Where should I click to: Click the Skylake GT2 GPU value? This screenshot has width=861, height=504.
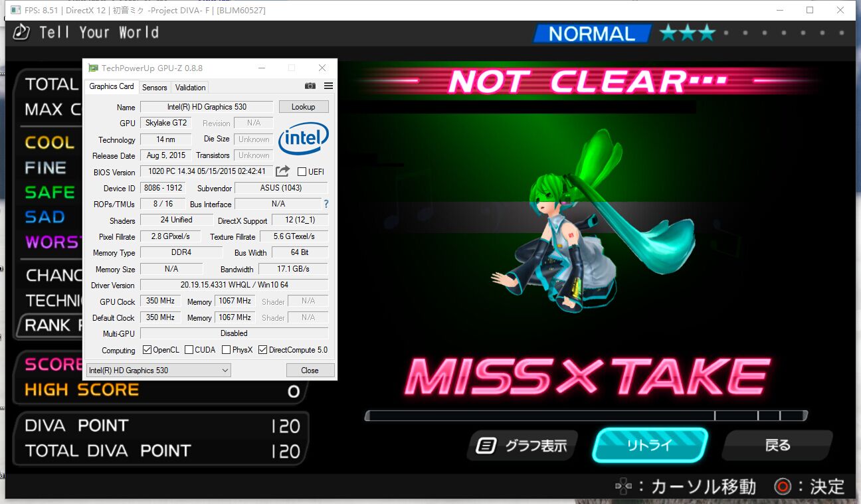[x=165, y=123]
